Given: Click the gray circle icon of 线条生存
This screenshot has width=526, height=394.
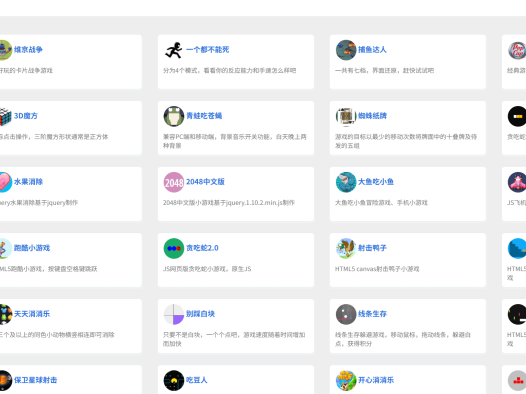Looking at the screenshot, I should [346, 314].
